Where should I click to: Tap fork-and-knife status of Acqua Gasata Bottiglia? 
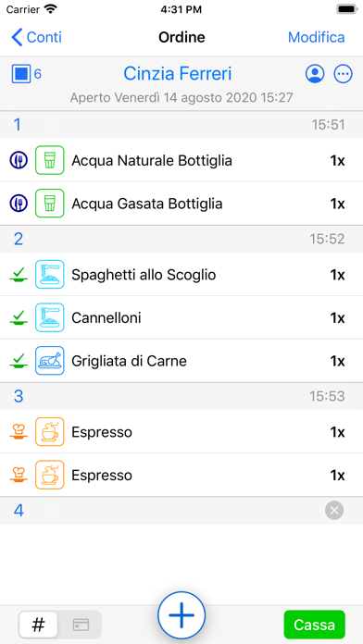tap(19, 204)
